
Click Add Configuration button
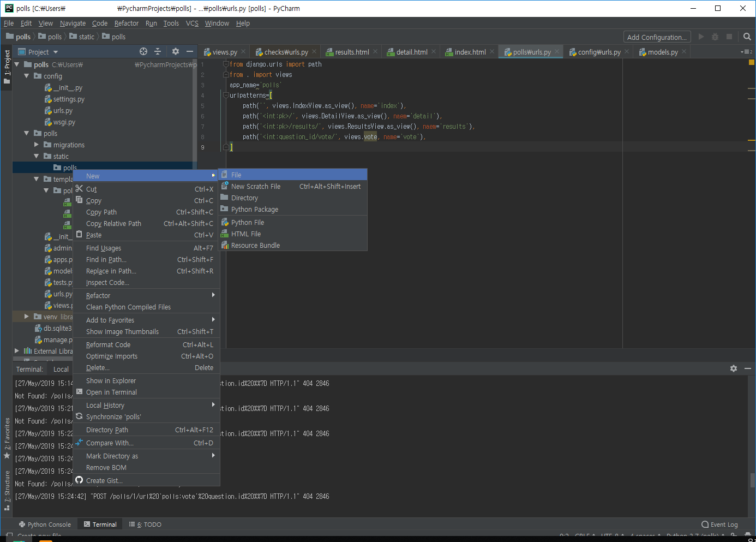pos(657,37)
